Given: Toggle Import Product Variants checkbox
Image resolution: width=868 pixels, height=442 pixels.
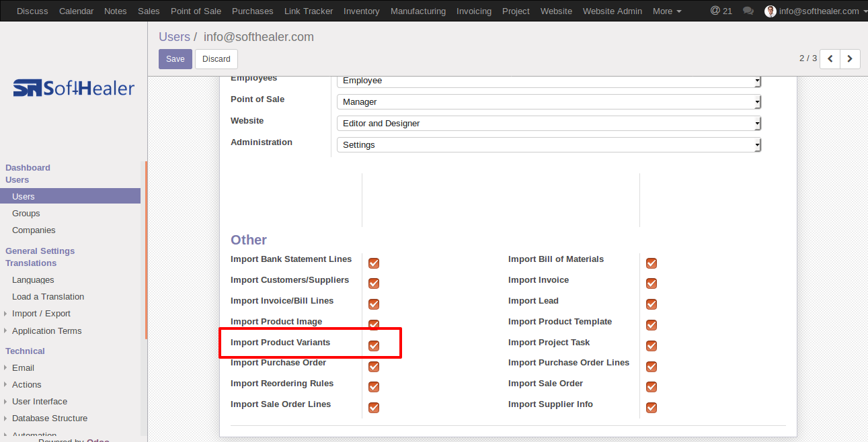Looking at the screenshot, I should (374, 346).
